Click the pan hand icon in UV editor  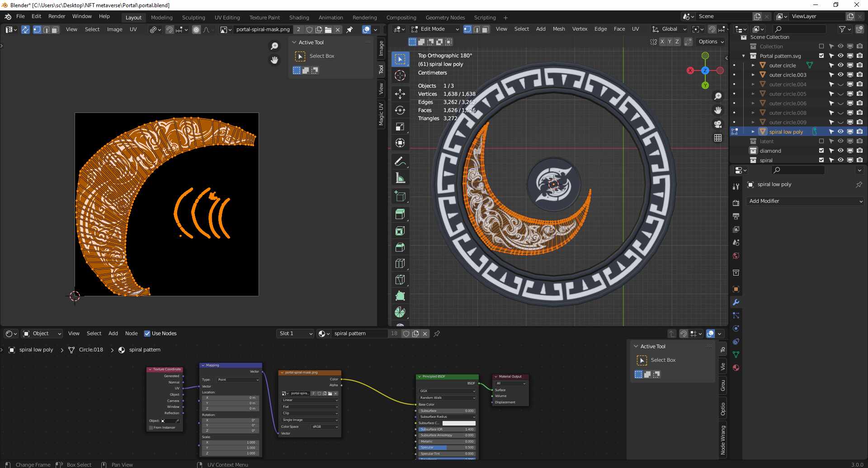point(274,60)
